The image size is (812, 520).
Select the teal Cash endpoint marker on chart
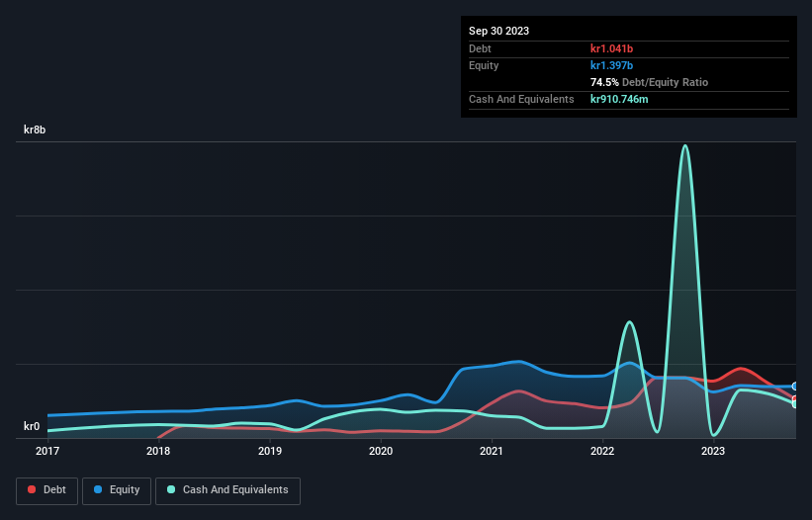pyautogui.click(x=795, y=404)
